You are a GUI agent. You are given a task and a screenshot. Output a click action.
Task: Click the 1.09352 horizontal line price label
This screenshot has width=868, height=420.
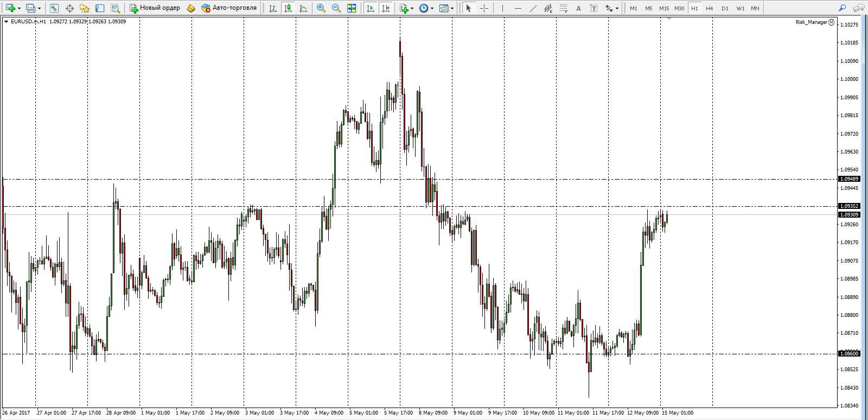tap(850, 206)
